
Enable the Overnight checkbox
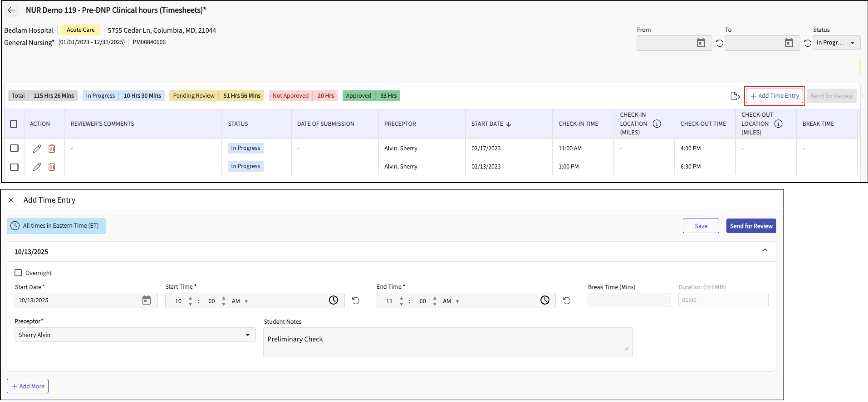18,273
